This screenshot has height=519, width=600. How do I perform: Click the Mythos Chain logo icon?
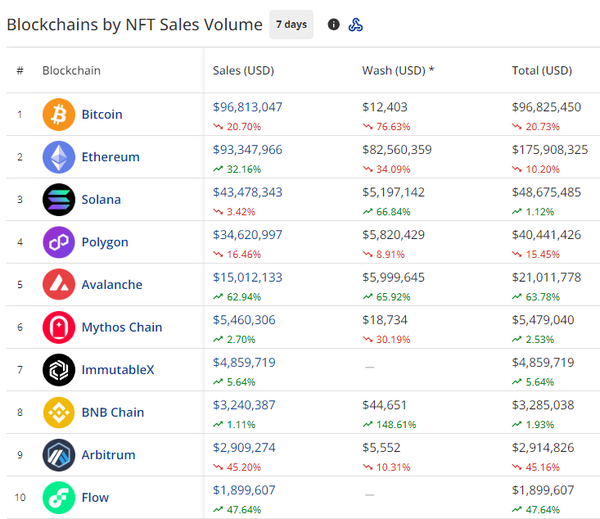58,327
